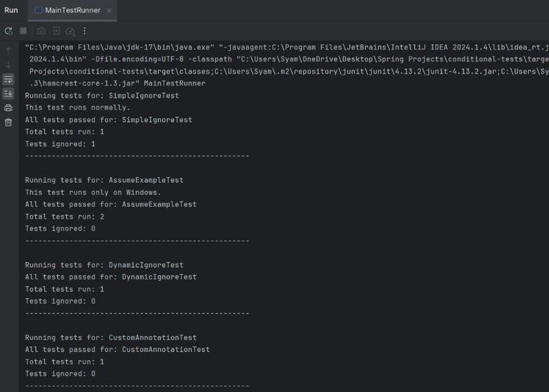Rerun MainTestRunner with the rerun icon
Viewport: 549px width, 392px height.
9,31
